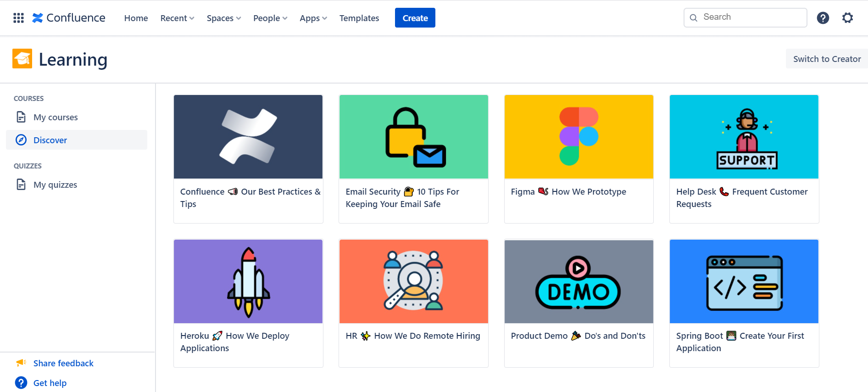Expand the Spaces dropdown menu

tap(223, 18)
